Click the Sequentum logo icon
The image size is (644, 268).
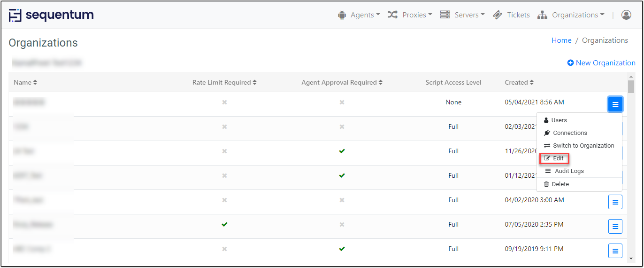[15, 15]
